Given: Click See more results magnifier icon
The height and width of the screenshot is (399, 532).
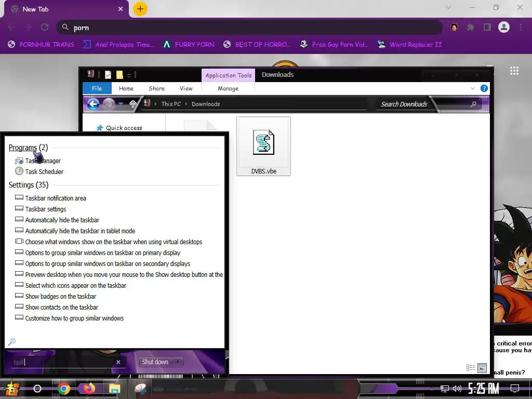Looking at the screenshot, I should (x=12, y=341).
